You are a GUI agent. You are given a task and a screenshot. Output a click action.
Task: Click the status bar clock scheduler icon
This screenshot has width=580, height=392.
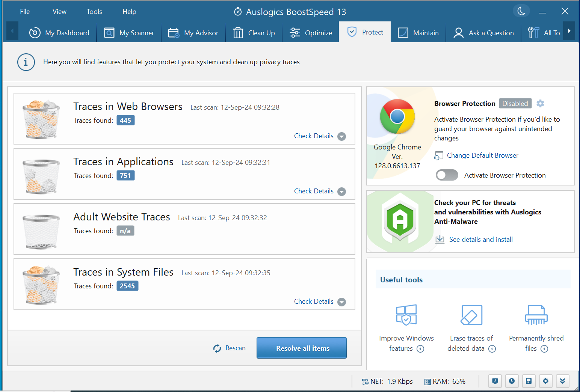point(512,381)
